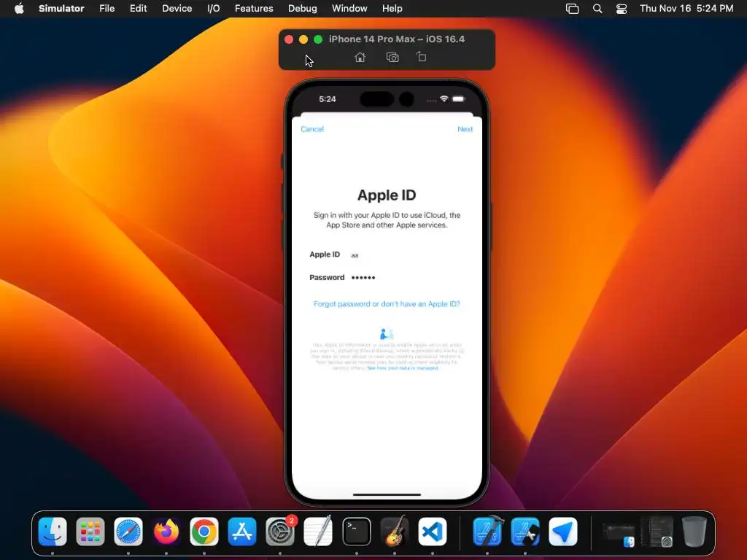Open Control Center in the menu bar
Viewport: 747px width, 560px height.
622,9
